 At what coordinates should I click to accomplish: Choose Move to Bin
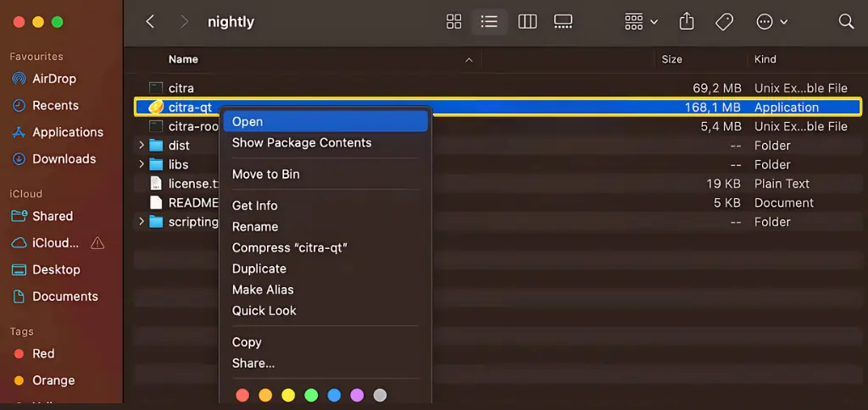pos(266,175)
